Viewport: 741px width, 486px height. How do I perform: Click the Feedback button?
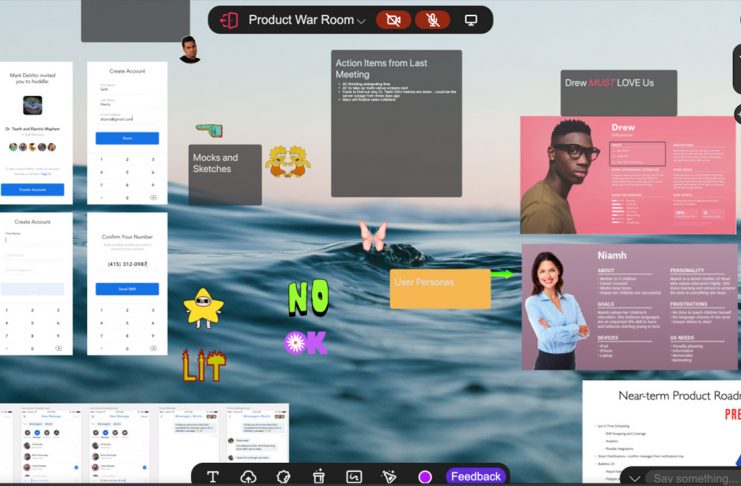(475, 476)
